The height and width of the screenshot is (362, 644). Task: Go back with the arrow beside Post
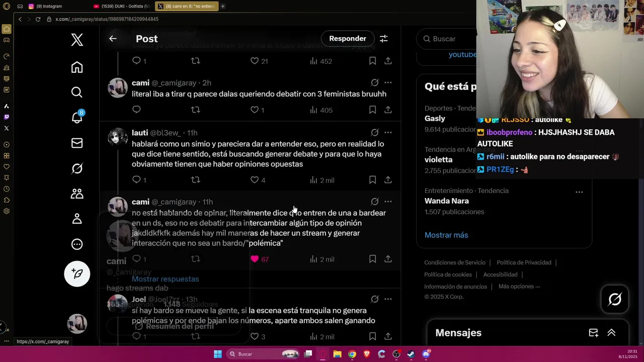tap(113, 39)
